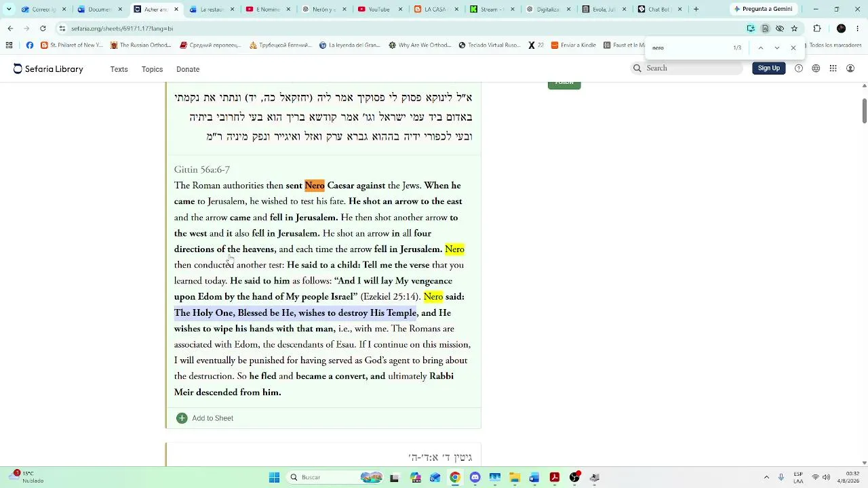Click the (Ezekiel 25:14) citation text
Image resolution: width=868 pixels, height=488 pixels.
coord(391,297)
